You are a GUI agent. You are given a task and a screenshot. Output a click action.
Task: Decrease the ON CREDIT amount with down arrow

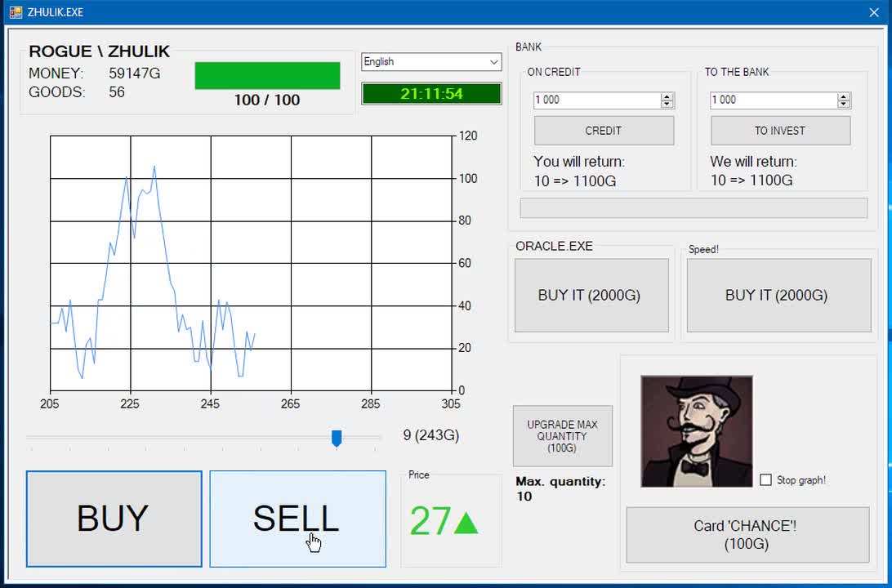pos(667,104)
